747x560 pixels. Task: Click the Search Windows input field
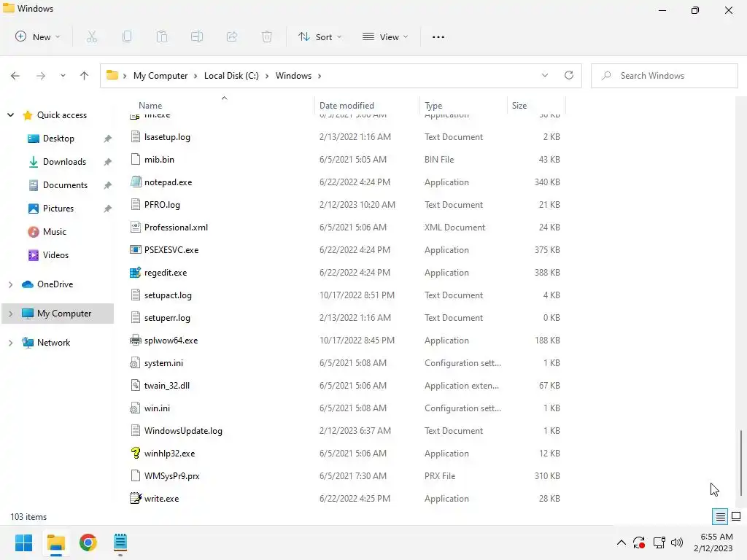point(664,76)
